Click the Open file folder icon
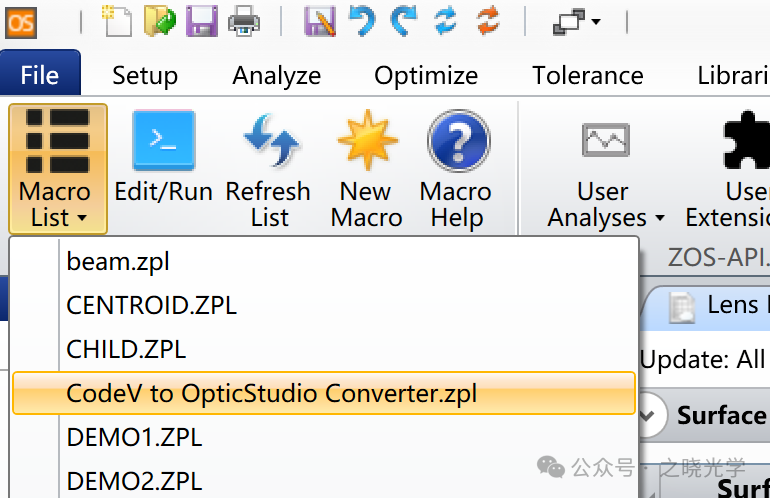 160,20
